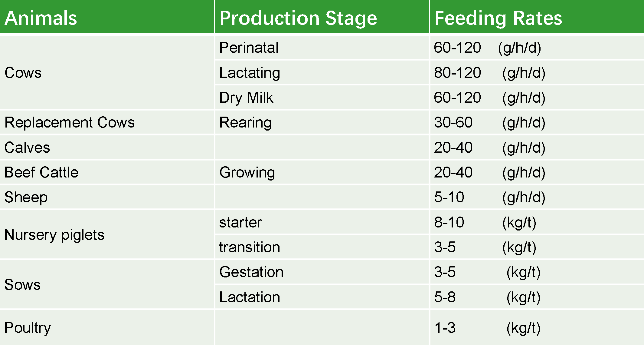Click the transition stage cell

[x=322, y=247]
